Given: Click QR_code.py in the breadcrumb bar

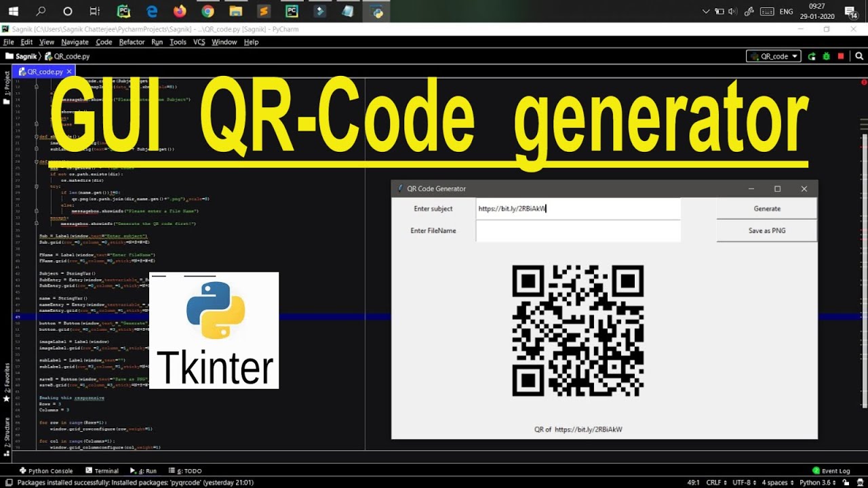Looking at the screenshot, I should pyautogui.click(x=66, y=56).
